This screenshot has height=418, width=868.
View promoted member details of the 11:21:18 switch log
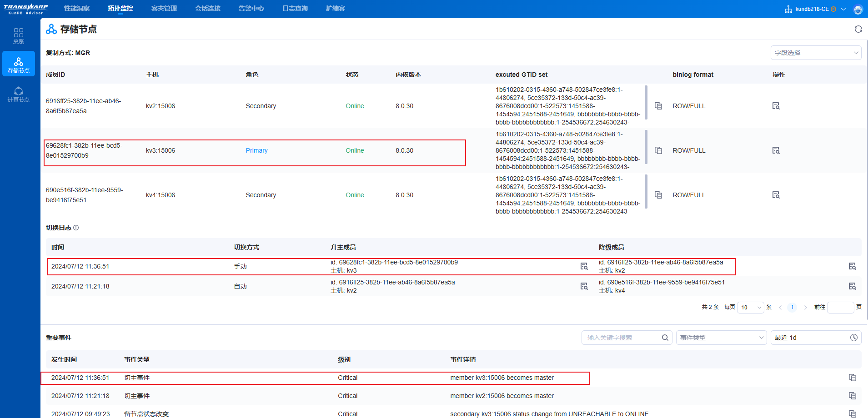(x=584, y=286)
